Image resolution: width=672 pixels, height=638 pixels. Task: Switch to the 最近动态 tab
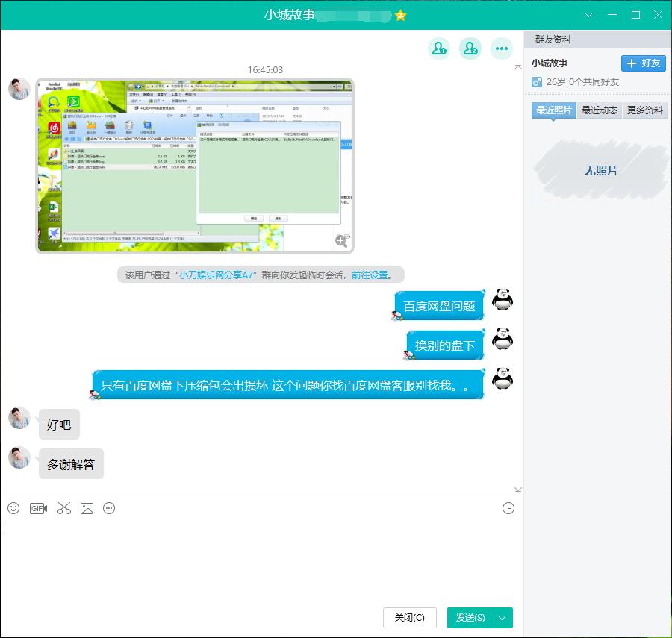pos(599,110)
